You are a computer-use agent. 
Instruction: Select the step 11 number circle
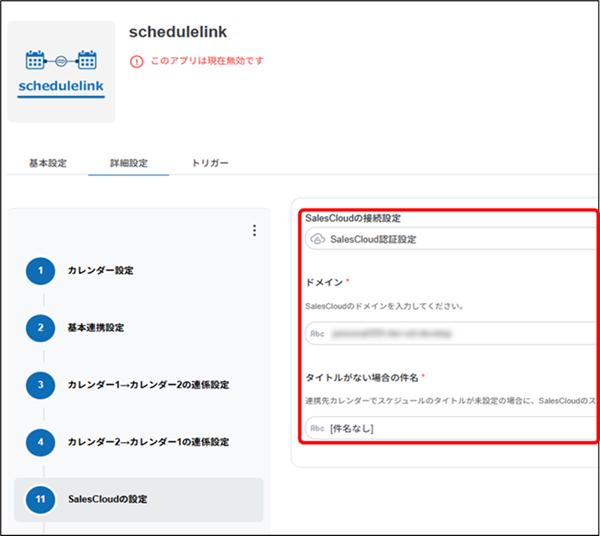[x=40, y=499]
